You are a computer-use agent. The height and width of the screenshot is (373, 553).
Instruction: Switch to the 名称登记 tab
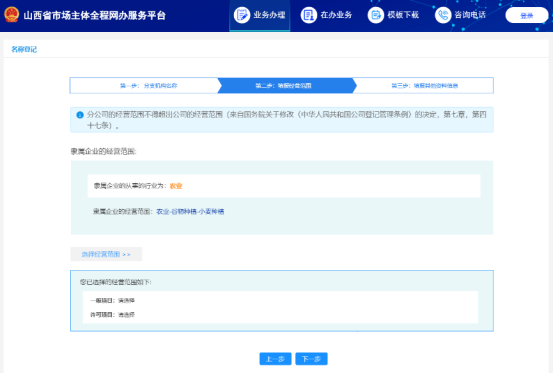point(24,49)
